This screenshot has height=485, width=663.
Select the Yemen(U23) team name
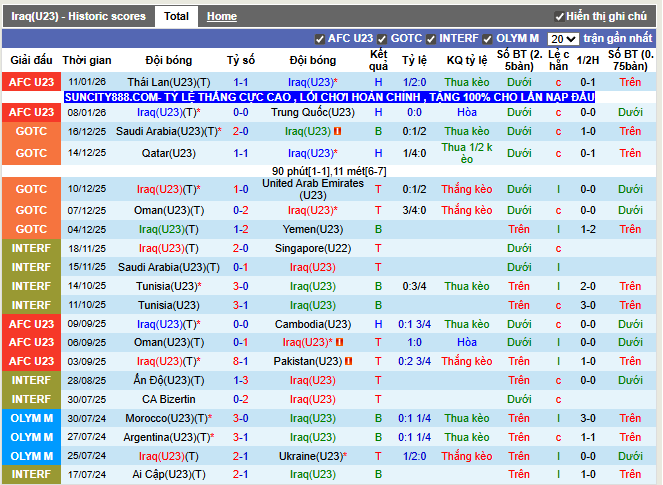(313, 230)
